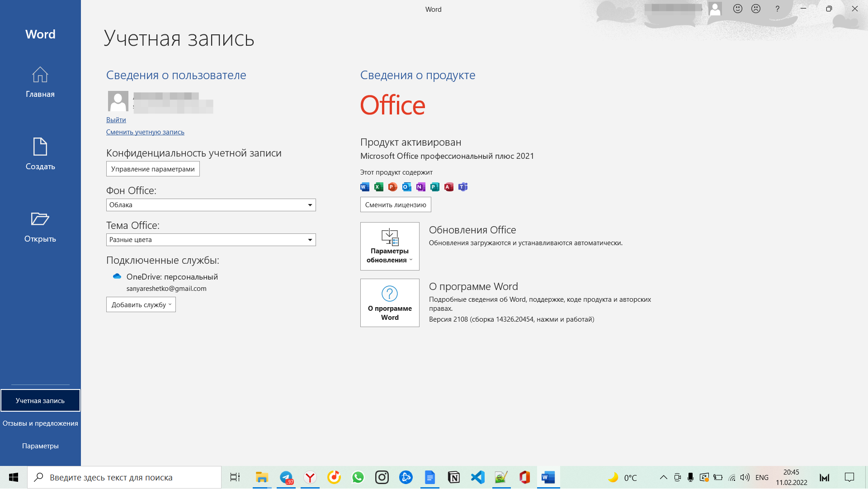Open Telegram from the taskbar
The height and width of the screenshot is (494, 868).
(286, 477)
